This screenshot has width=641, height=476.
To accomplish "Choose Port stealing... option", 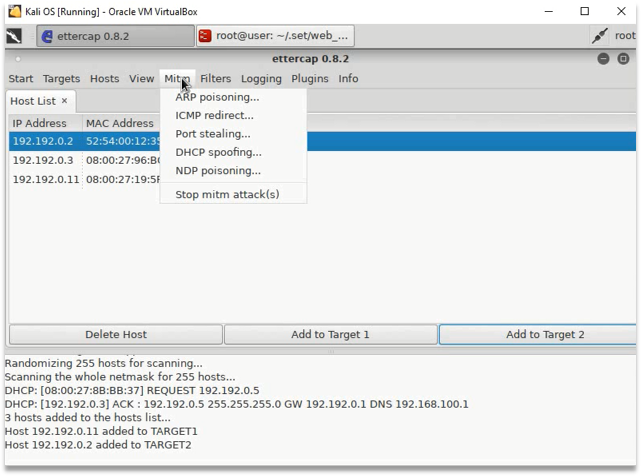I will coord(233,134).
